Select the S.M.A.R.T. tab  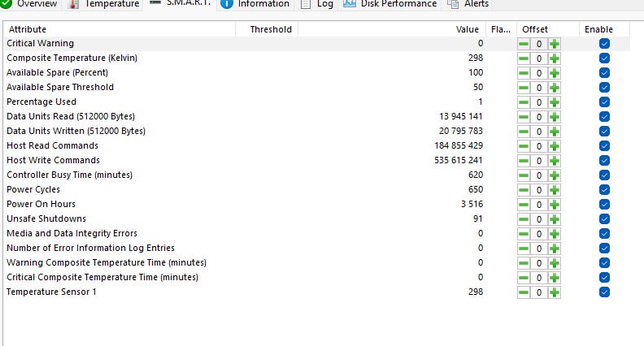pyautogui.click(x=180, y=4)
